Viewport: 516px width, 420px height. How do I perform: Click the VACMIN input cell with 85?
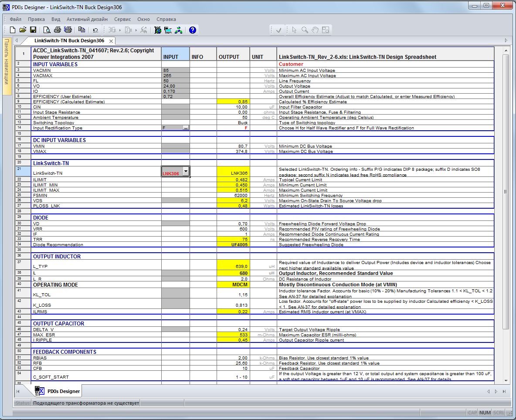pyautogui.click(x=175, y=71)
